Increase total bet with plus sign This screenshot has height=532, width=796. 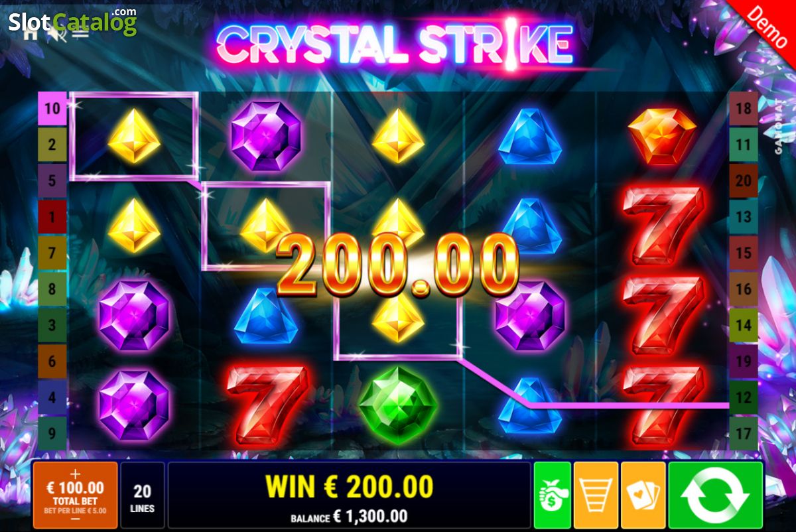click(x=75, y=474)
